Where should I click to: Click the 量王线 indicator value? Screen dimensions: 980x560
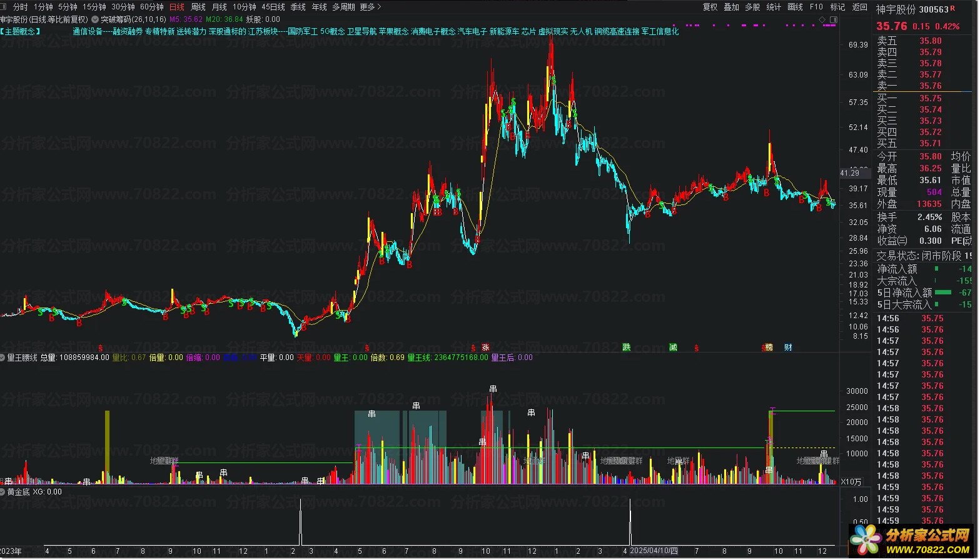(x=447, y=357)
